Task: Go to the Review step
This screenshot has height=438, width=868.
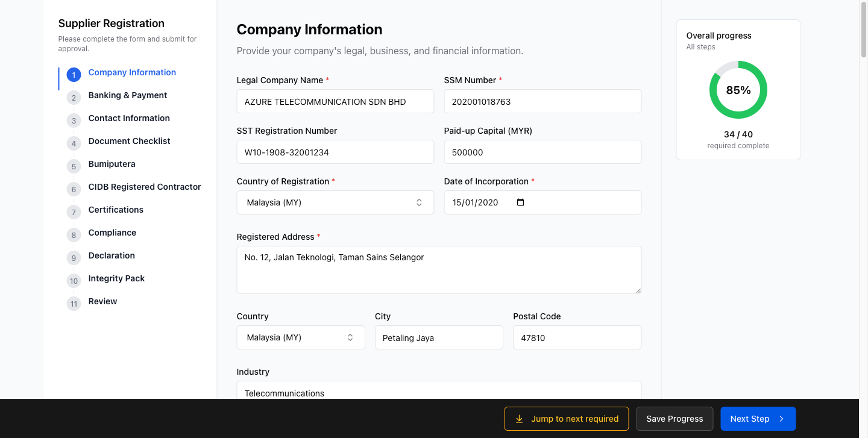Action: pyautogui.click(x=103, y=301)
